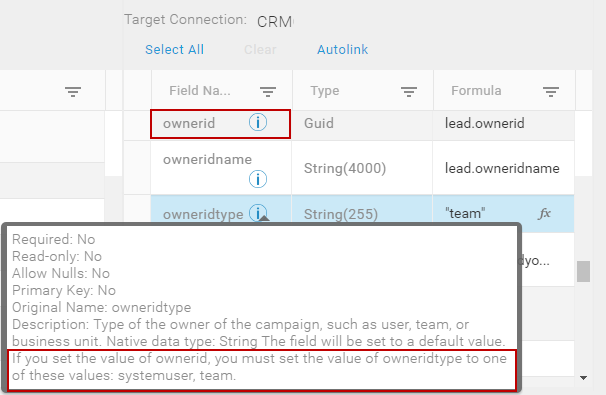Click the Field Name column header
Screen dimensions: 606x395
(200, 90)
